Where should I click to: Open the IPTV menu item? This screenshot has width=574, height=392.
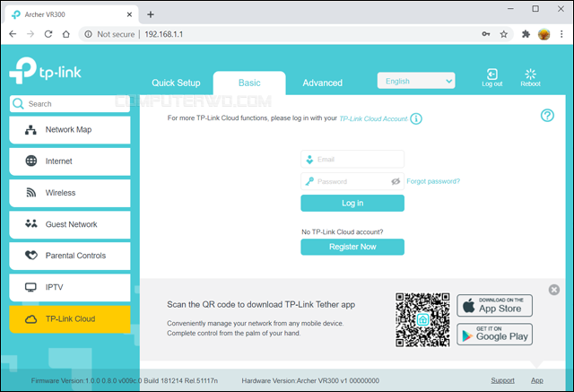(x=70, y=287)
